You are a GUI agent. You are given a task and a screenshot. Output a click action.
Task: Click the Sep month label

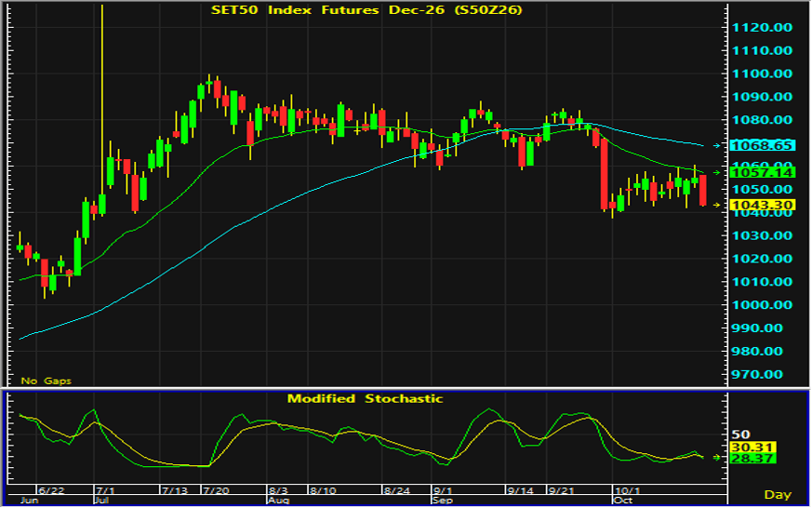click(x=442, y=501)
